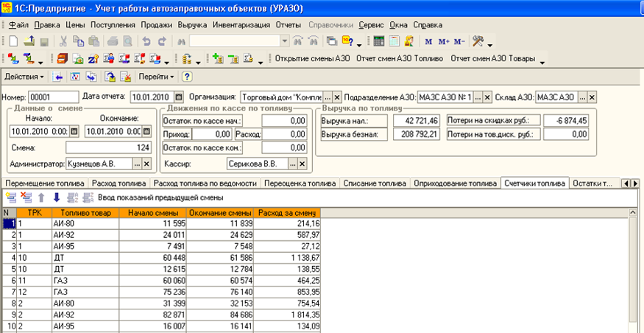Click the Redo arrow icon
Screen dimensions: 644x333
pos(162,41)
